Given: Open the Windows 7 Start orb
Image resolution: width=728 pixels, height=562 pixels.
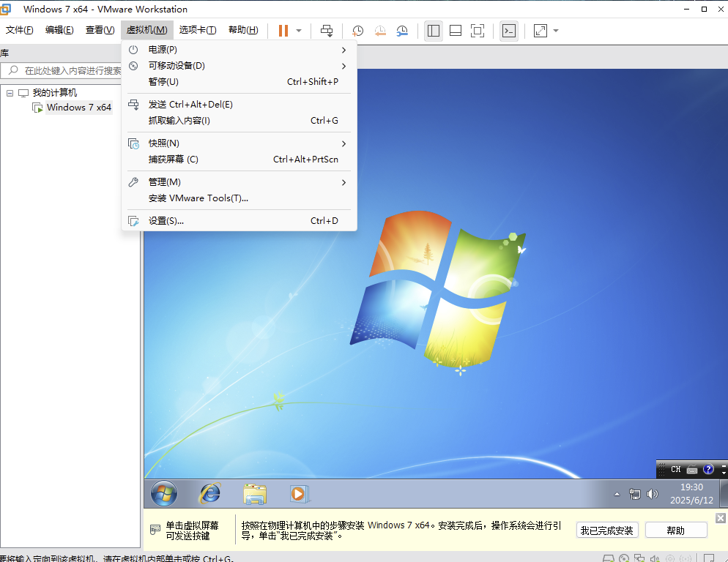Looking at the screenshot, I should click(x=164, y=493).
